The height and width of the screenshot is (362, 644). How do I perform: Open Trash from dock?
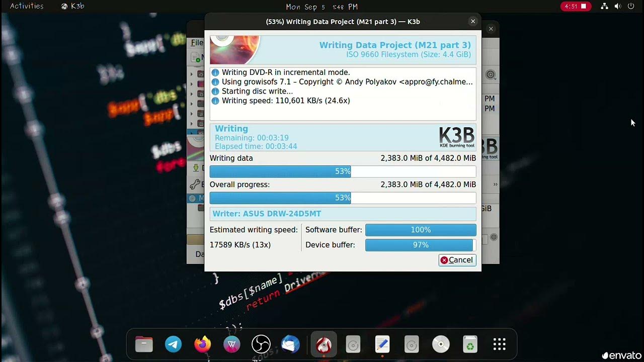point(470,344)
